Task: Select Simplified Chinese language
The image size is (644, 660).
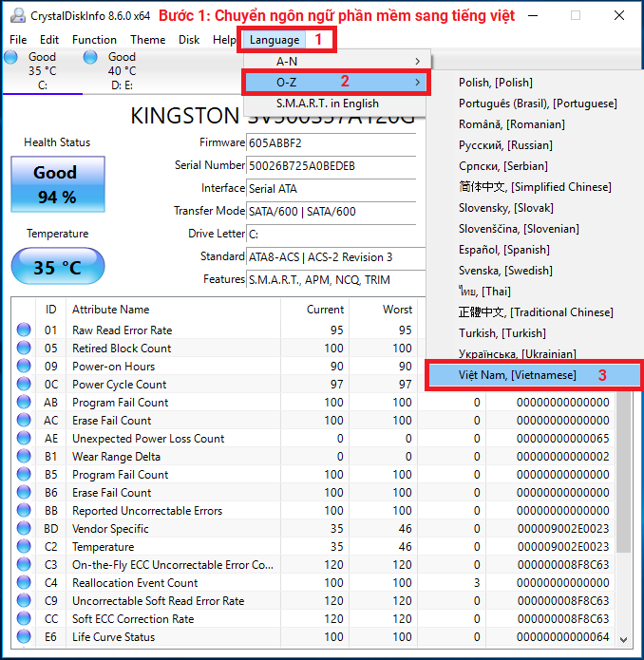Action: [535, 187]
